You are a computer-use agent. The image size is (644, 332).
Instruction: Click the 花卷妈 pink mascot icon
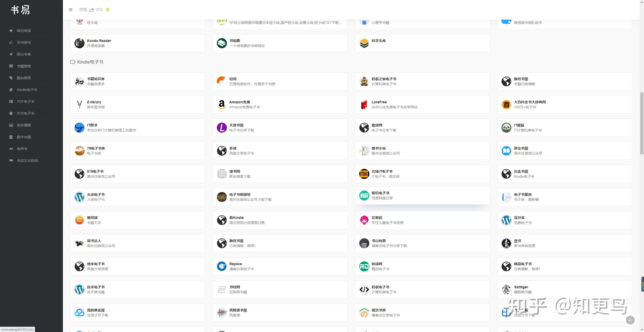pyautogui.click(x=364, y=220)
